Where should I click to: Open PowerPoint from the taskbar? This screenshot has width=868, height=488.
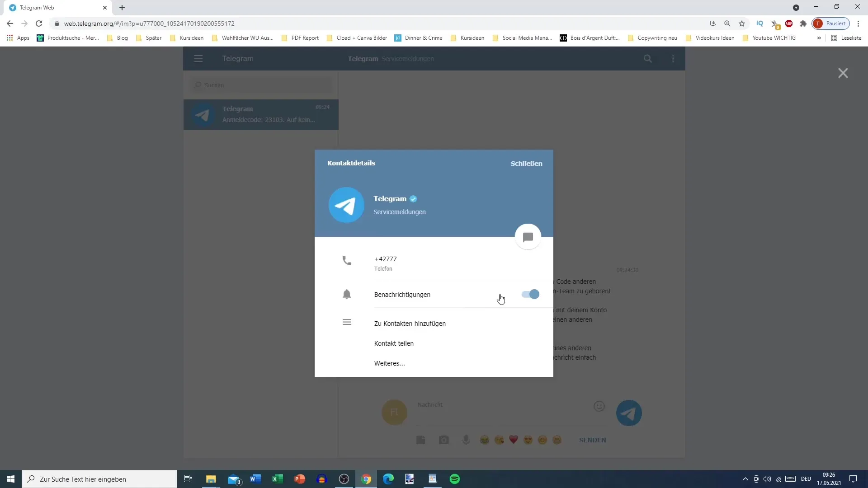pos(300,479)
